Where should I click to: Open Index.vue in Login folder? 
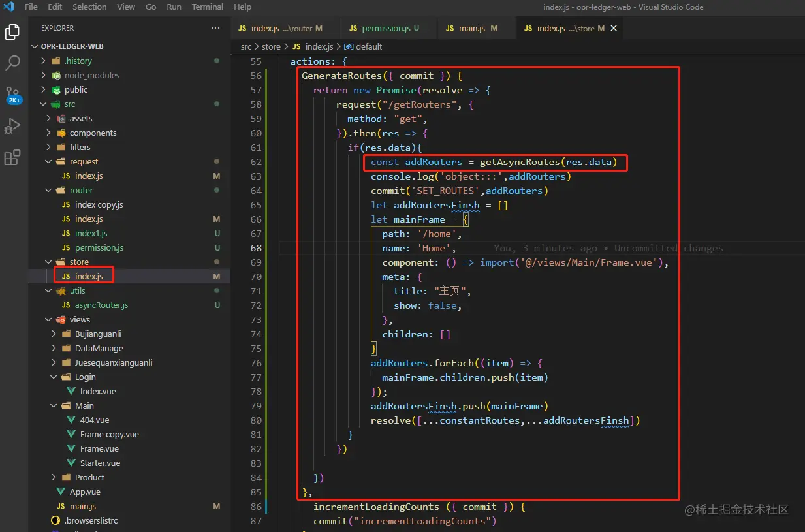pyautogui.click(x=98, y=391)
